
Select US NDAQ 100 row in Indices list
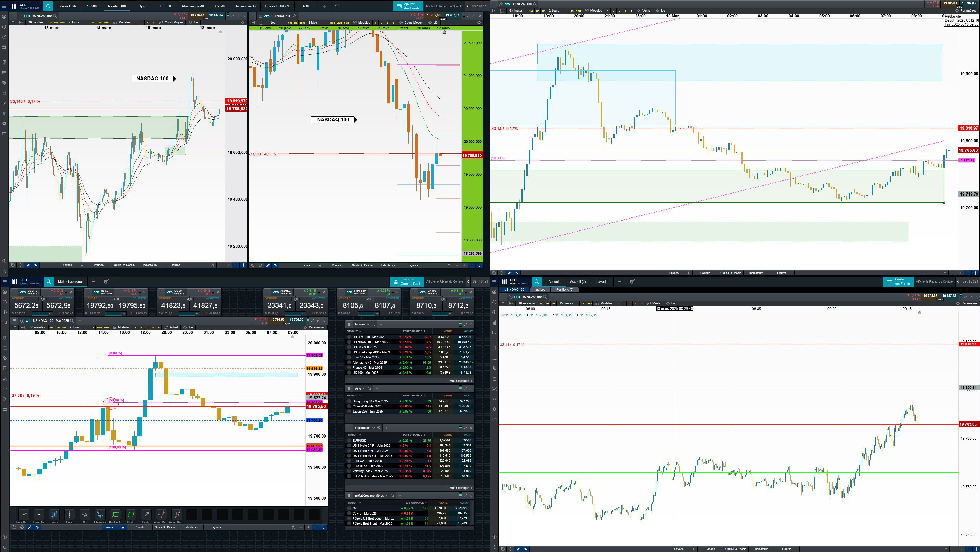(x=370, y=342)
